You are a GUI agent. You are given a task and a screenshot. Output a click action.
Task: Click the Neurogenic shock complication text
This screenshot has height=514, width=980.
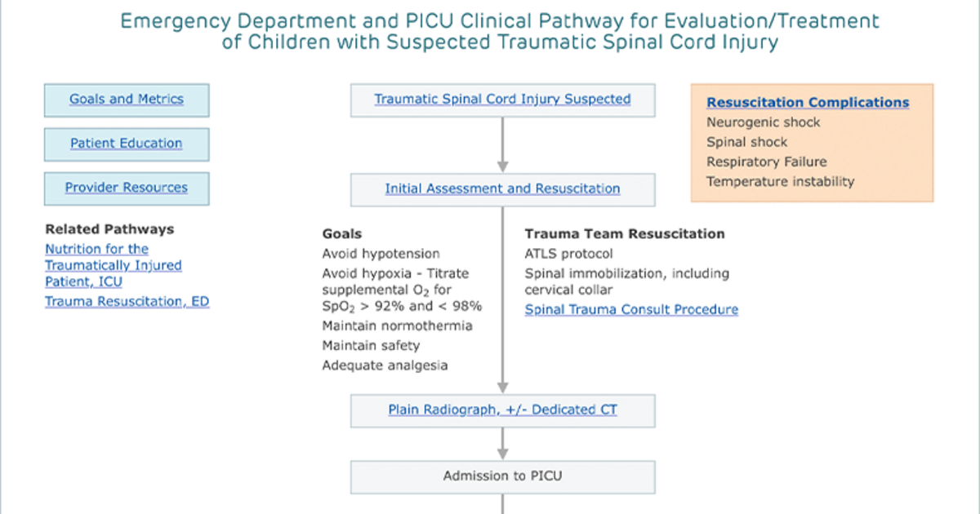[x=764, y=122]
